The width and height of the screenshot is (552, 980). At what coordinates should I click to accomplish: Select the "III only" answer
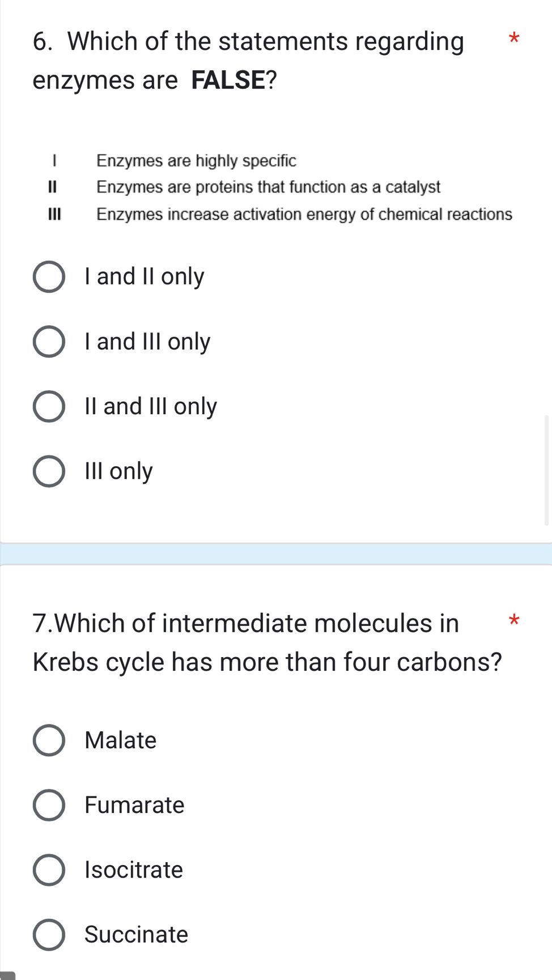pos(50,471)
